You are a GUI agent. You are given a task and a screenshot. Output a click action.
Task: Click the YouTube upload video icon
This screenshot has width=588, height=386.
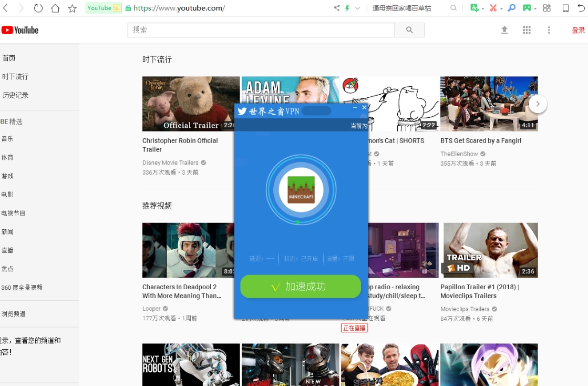504,30
